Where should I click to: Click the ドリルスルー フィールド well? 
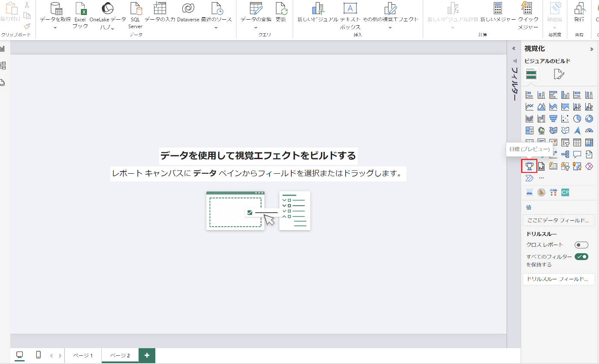point(559,279)
